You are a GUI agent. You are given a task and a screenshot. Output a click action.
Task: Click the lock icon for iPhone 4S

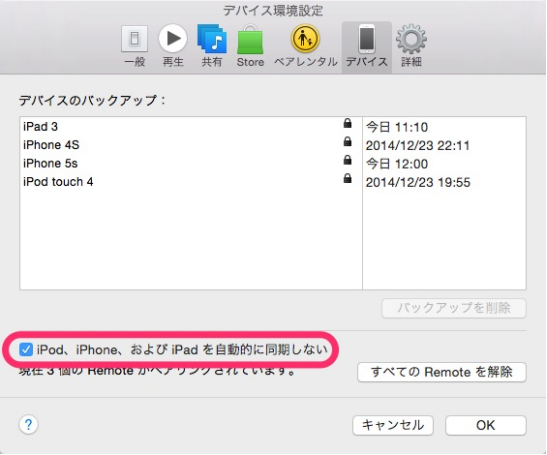(x=347, y=141)
